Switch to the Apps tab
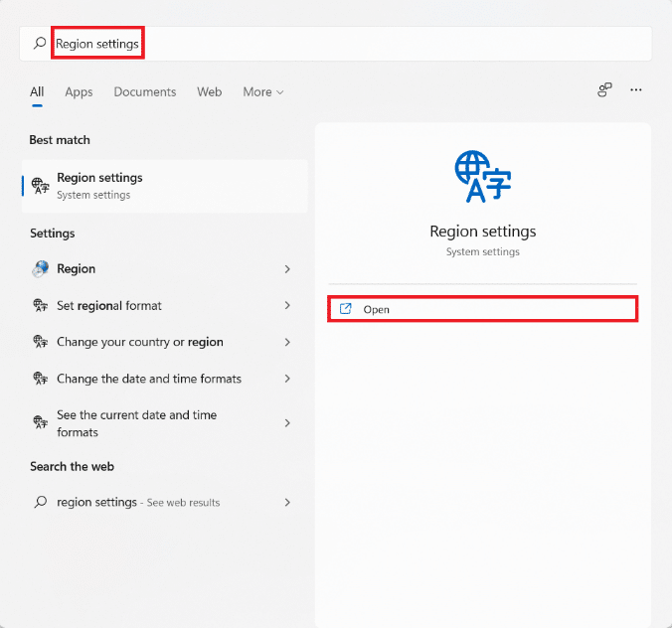This screenshot has height=628, width=672. click(79, 91)
